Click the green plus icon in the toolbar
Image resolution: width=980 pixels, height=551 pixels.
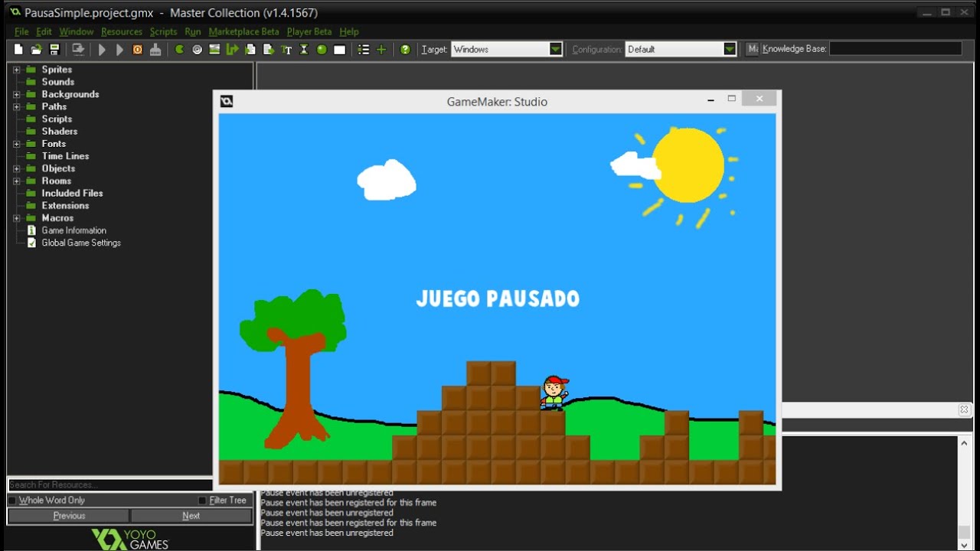(x=381, y=50)
